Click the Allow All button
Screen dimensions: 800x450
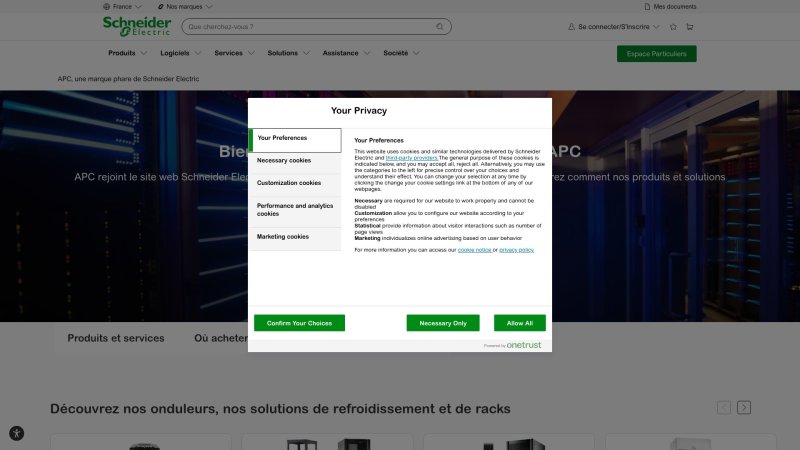520,323
